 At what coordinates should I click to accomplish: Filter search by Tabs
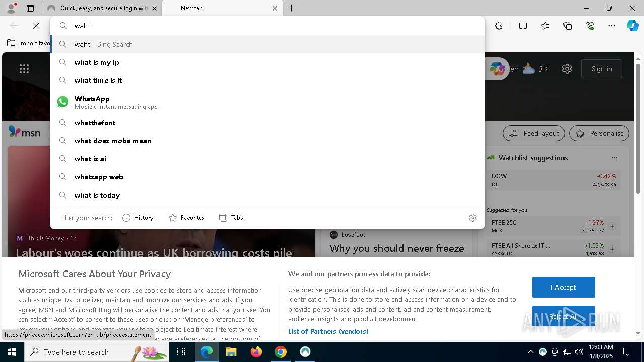[231, 218]
